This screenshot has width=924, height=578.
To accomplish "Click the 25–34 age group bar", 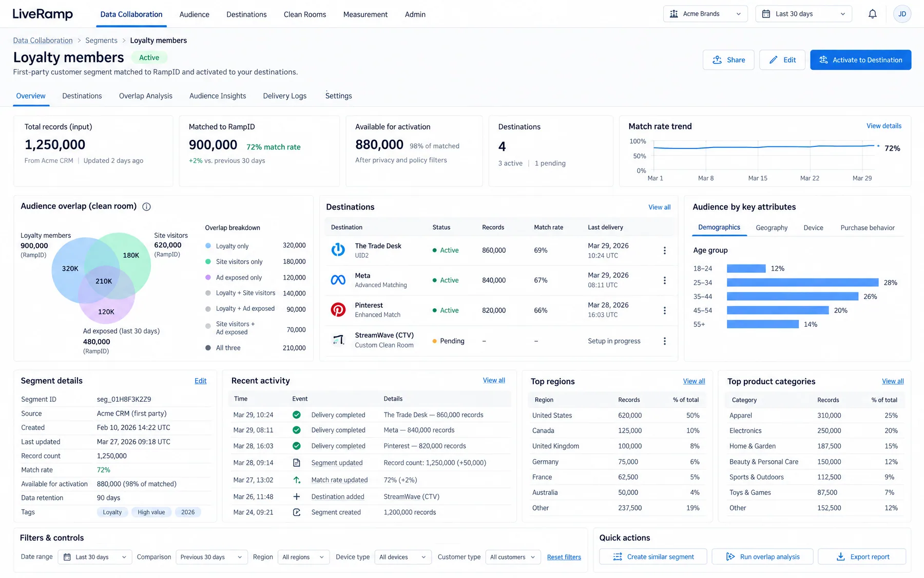I will click(x=802, y=283).
